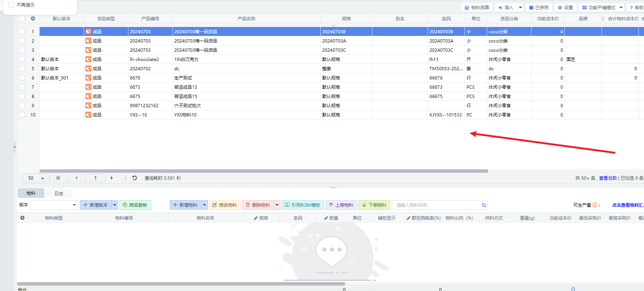This screenshot has height=291, width=644.
Task: Open 设置 gear settings in top toolbar
Action: [x=565, y=7]
